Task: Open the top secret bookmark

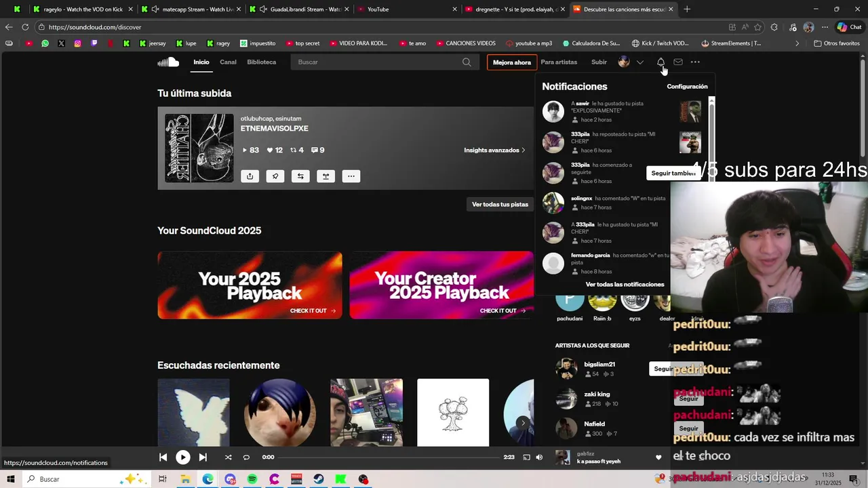Action: tap(302, 43)
